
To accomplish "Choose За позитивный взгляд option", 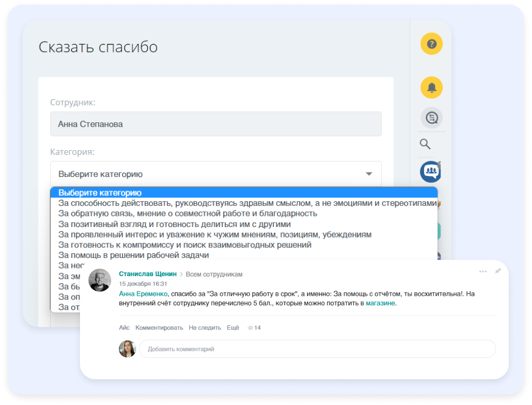I will click(244, 224).
